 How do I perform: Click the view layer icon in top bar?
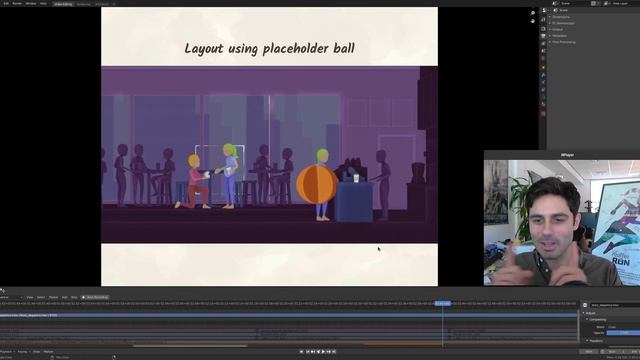pyautogui.click(x=606, y=3)
